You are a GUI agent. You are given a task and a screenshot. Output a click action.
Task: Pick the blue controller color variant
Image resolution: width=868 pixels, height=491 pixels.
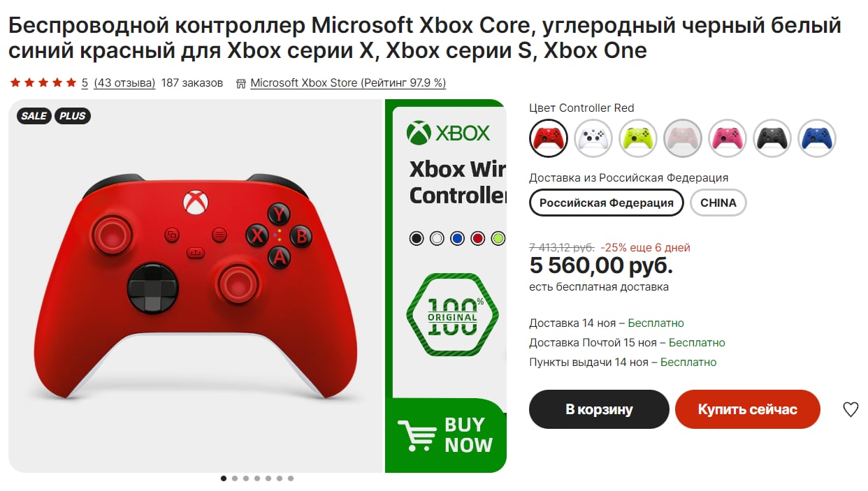[x=817, y=138]
